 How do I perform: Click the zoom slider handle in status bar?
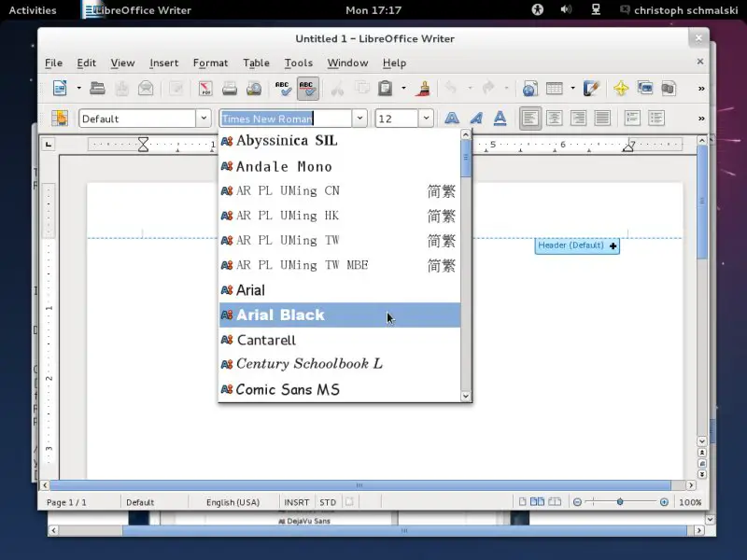(x=620, y=502)
